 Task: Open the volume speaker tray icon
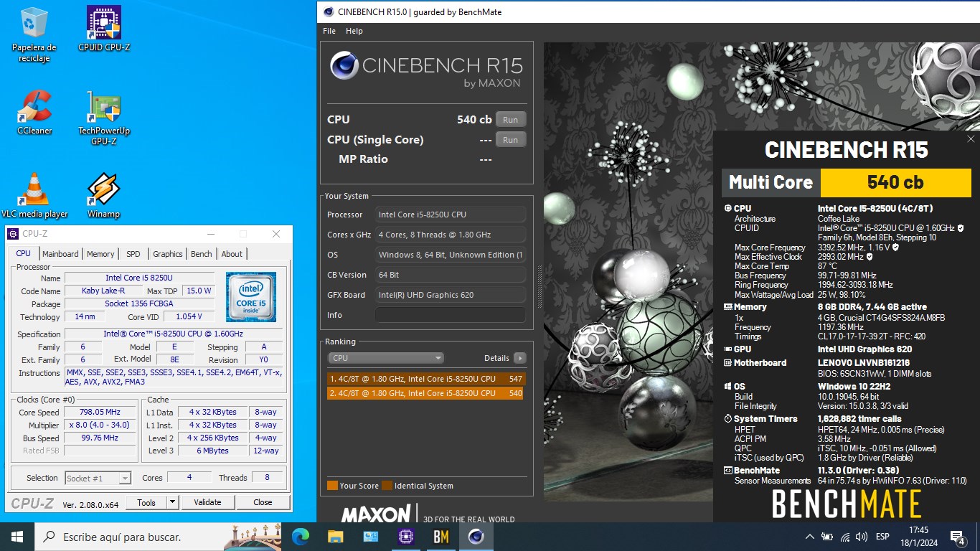click(x=862, y=537)
